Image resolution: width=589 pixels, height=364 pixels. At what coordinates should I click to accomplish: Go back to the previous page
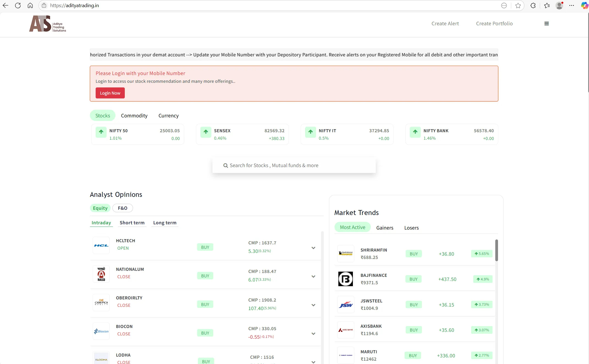pos(5,5)
